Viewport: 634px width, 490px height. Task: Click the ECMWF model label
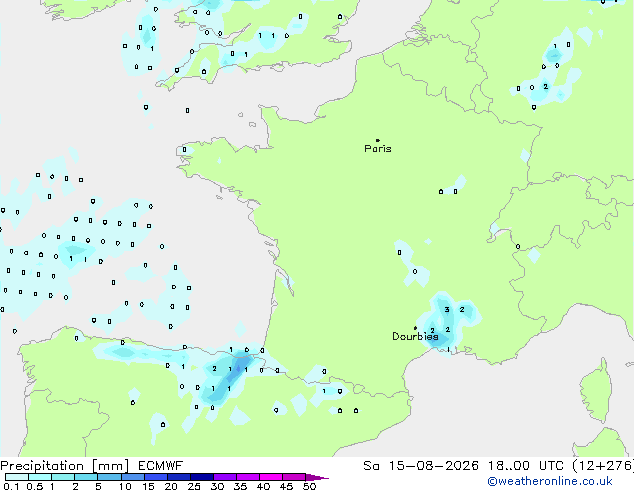click(160, 466)
